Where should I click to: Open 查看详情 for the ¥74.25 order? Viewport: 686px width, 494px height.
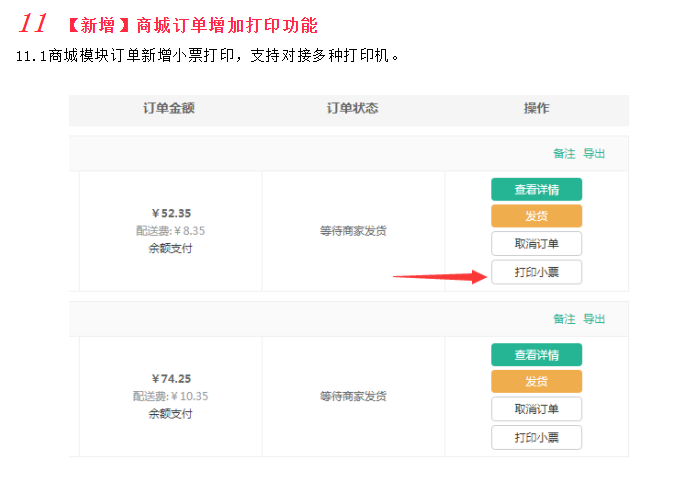(x=536, y=355)
